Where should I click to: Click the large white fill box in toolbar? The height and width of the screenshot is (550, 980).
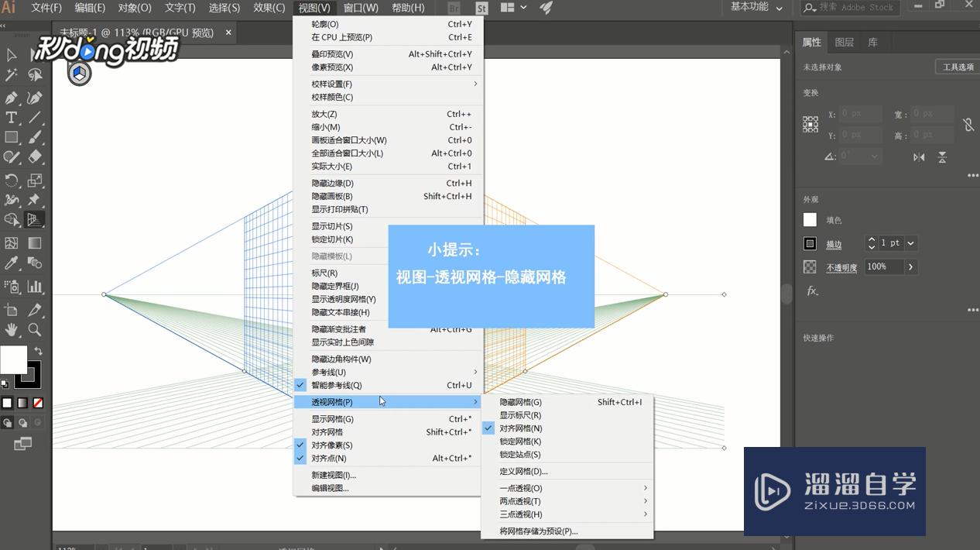pos(13,360)
